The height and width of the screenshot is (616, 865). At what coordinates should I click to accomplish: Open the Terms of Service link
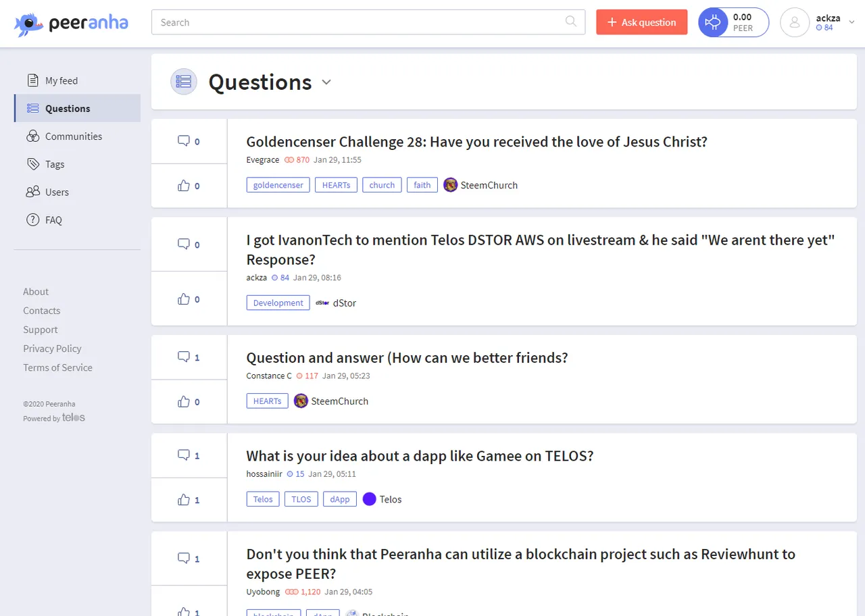[57, 367]
